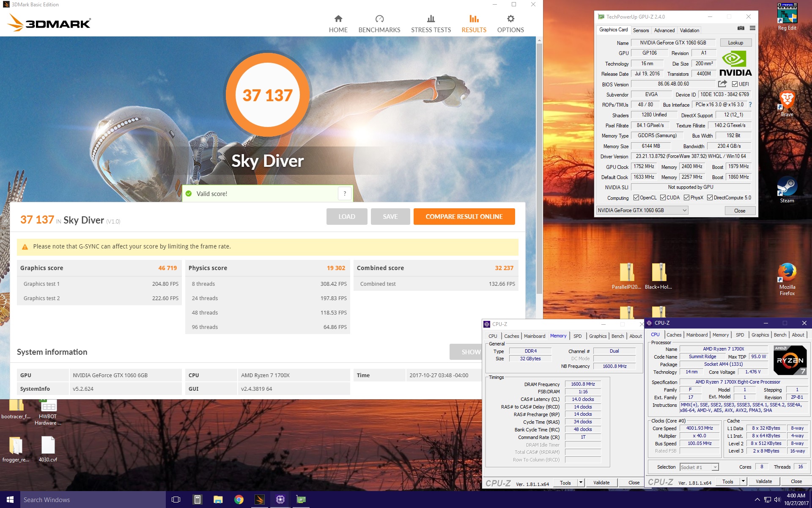Open Calculator from the taskbar

(x=197, y=500)
